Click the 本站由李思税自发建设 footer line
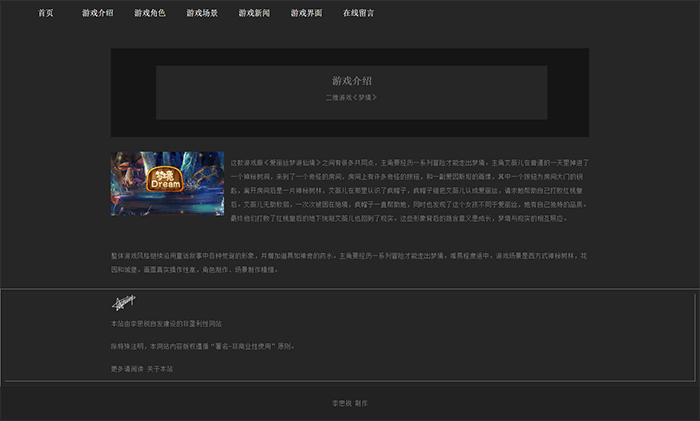The height and width of the screenshot is (421, 700). 166,324
